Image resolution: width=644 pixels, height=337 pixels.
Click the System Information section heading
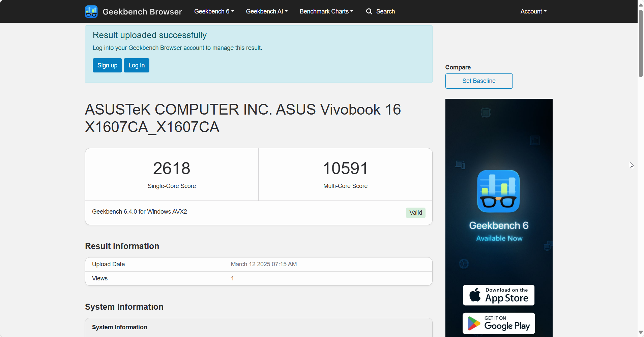[124, 307]
